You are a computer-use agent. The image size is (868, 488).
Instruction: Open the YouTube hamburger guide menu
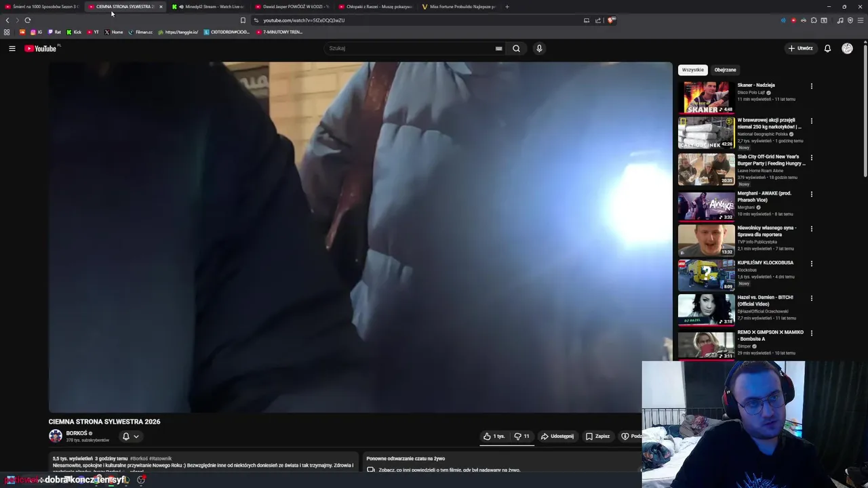pyautogui.click(x=12, y=48)
